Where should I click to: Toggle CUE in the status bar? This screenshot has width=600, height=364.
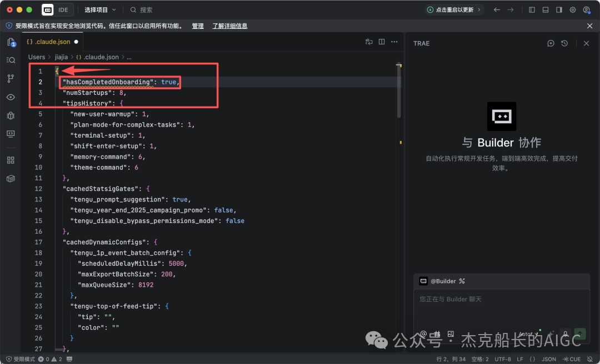572,359
